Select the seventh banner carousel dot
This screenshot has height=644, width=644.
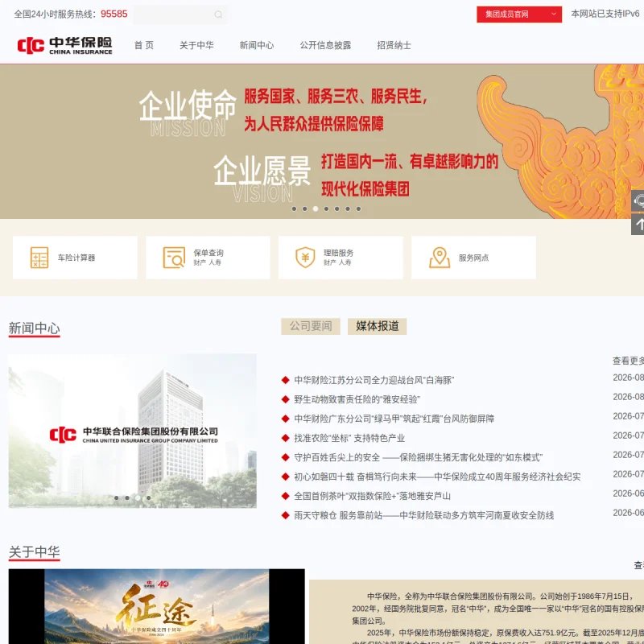click(358, 208)
